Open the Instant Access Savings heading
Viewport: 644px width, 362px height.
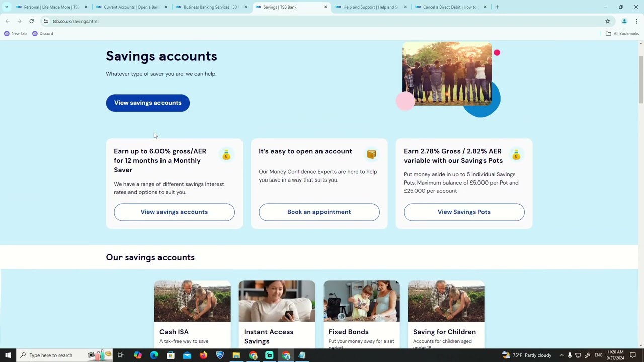point(269,336)
